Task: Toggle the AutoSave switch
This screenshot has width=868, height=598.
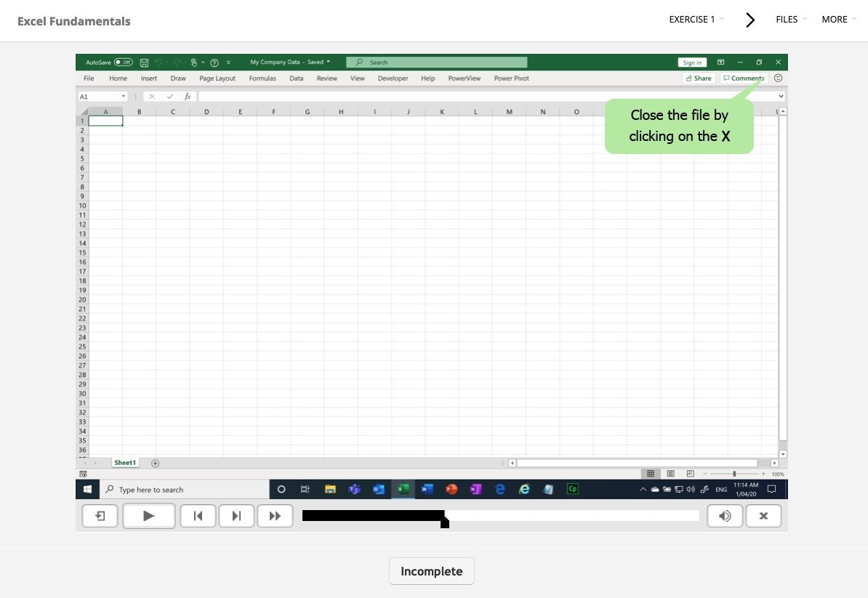Action: pos(123,62)
